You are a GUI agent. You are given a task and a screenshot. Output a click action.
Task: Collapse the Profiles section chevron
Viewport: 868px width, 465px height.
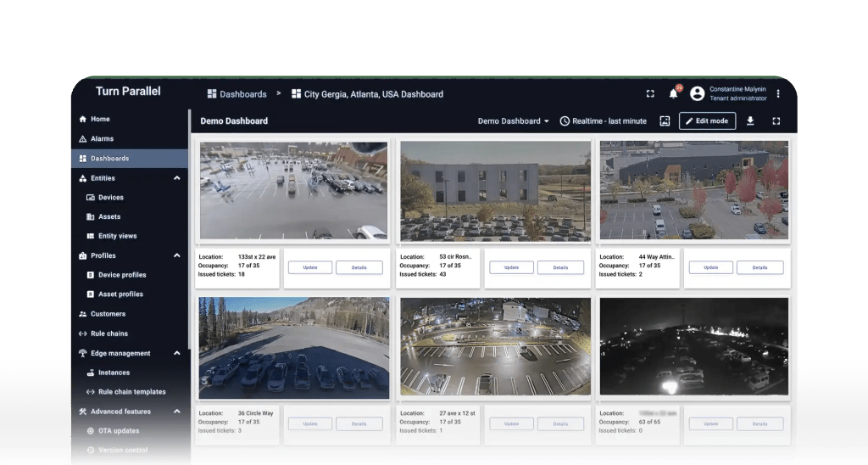177,255
